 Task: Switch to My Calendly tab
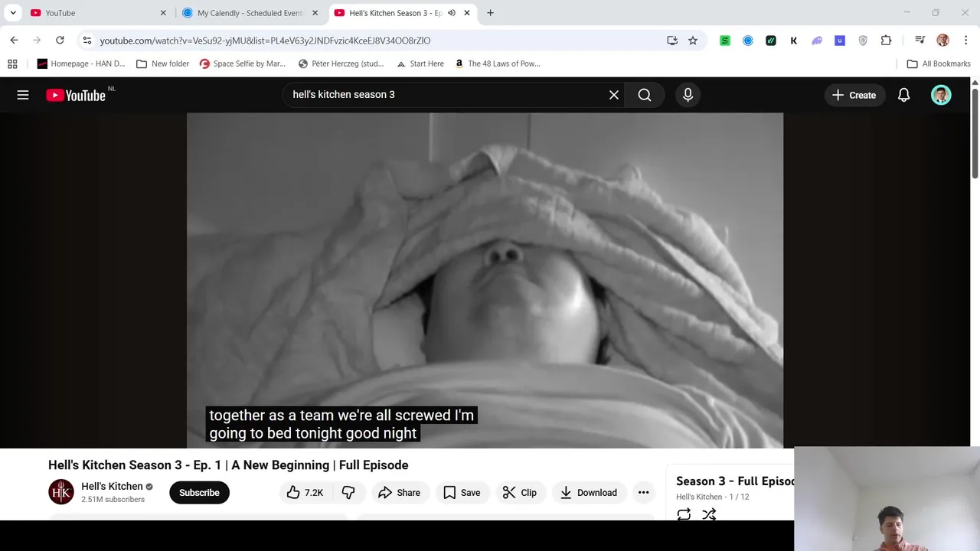pyautogui.click(x=250, y=13)
